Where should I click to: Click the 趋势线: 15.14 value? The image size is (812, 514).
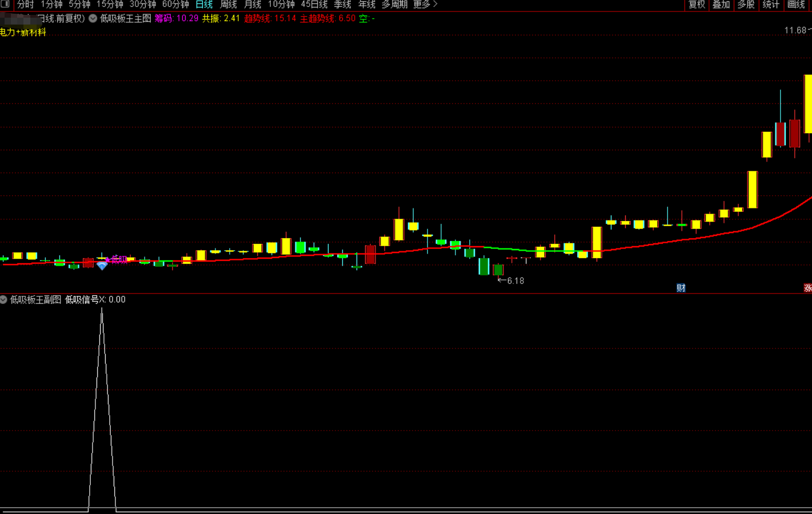point(270,18)
